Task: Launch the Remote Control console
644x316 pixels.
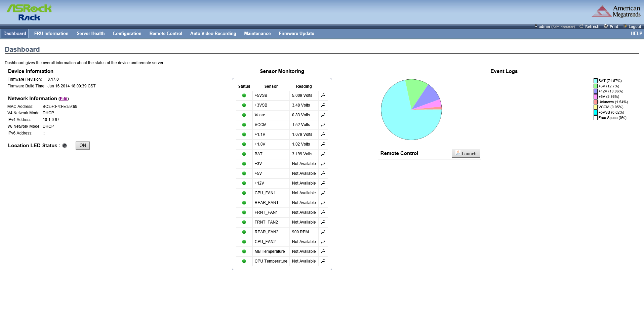Action: pyautogui.click(x=466, y=154)
